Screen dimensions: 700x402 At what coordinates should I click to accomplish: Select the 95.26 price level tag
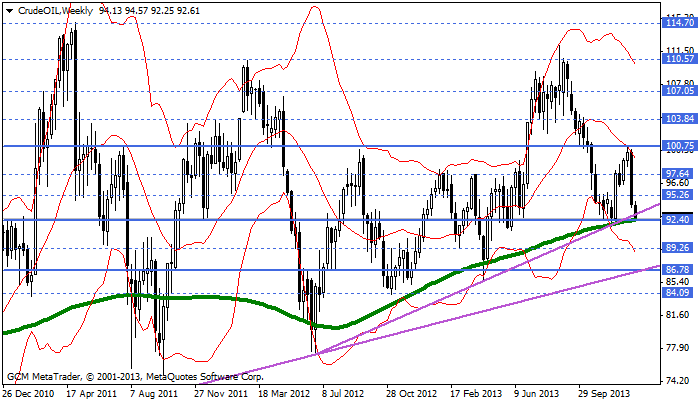678,196
